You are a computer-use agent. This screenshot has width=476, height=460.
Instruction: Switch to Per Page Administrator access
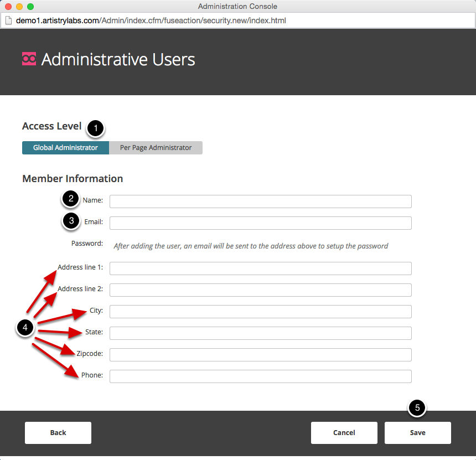point(156,148)
